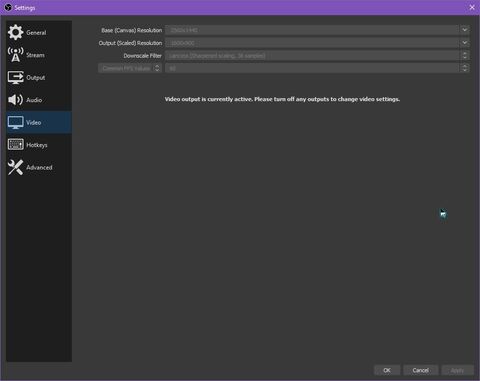Click the OBS logo in title bar

point(8,7)
